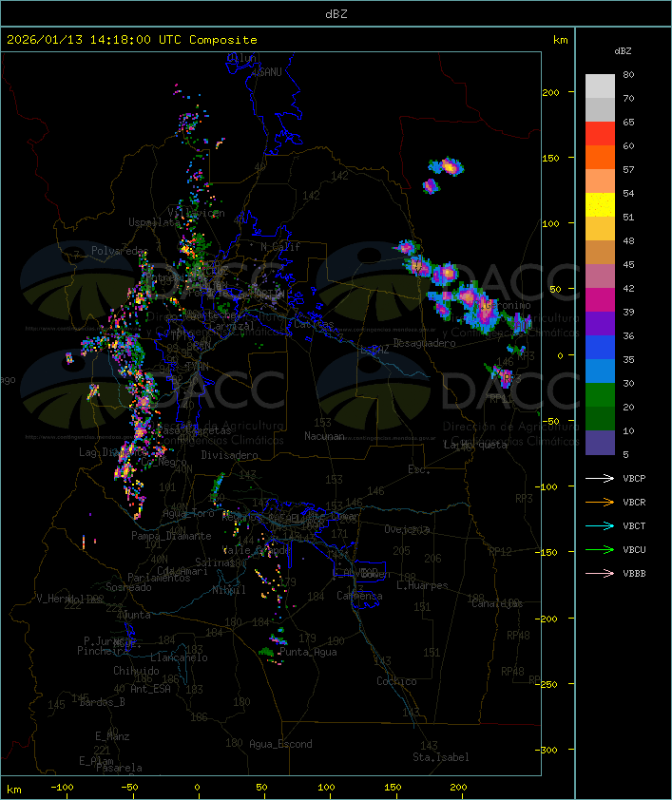Select the green VBCU arrow icon
This screenshot has height=800, width=672.
click(601, 550)
